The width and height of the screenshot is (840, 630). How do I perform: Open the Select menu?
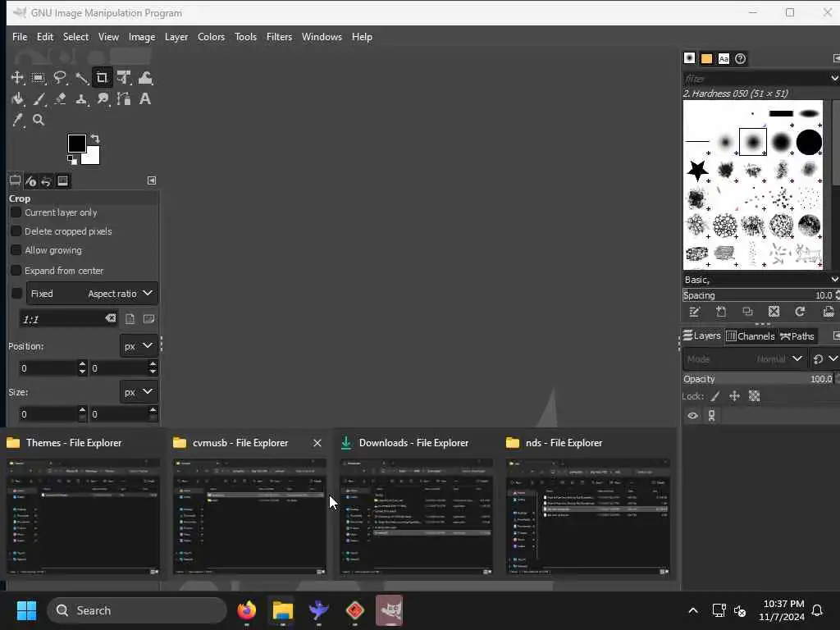pyautogui.click(x=75, y=37)
